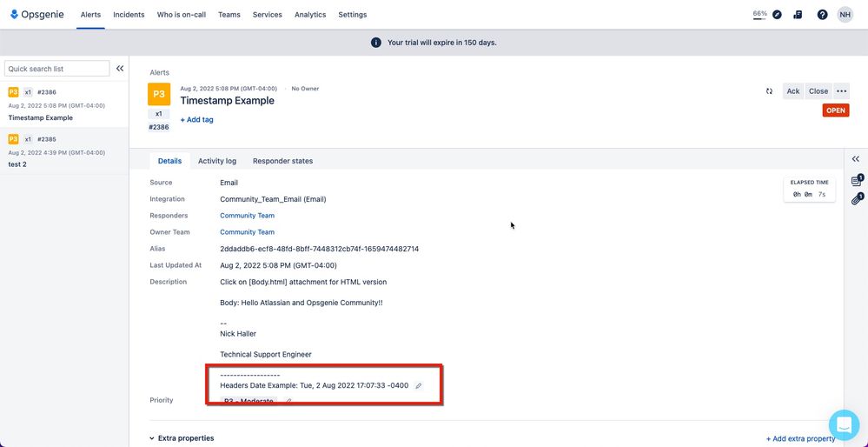Click the elapsed time box
This screenshot has width=868, height=447.
tap(809, 190)
